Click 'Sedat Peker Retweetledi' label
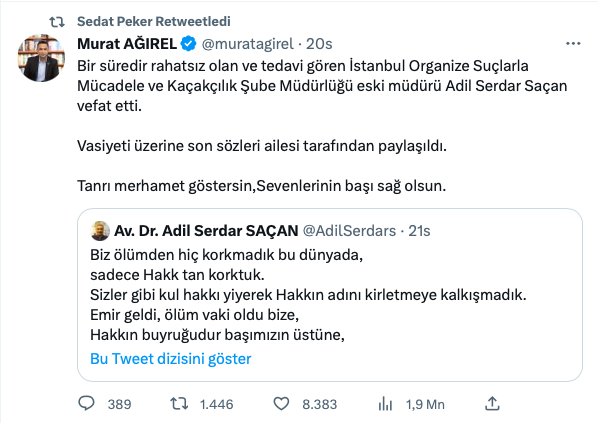The image size is (598, 423). (154, 22)
